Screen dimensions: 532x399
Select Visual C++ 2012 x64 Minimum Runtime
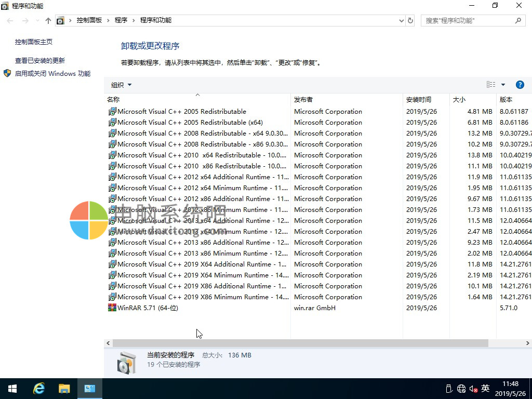[x=318, y=188]
